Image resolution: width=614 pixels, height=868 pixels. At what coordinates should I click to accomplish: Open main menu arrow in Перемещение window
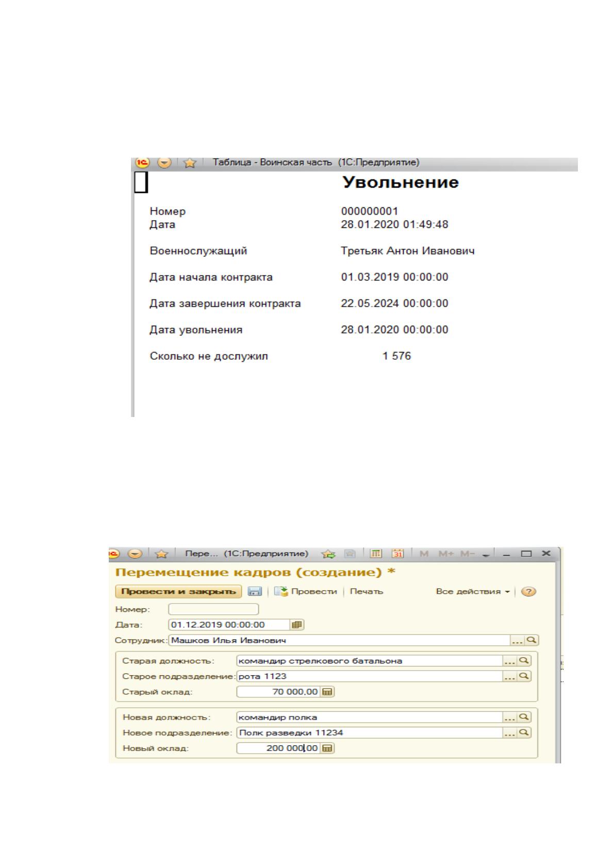click(135, 554)
